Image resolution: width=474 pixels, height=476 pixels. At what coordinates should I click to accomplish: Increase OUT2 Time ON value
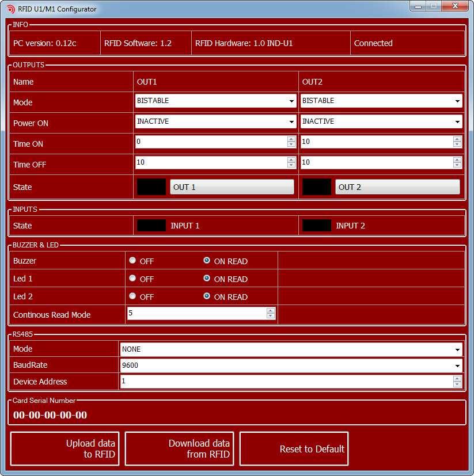[x=457, y=139]
